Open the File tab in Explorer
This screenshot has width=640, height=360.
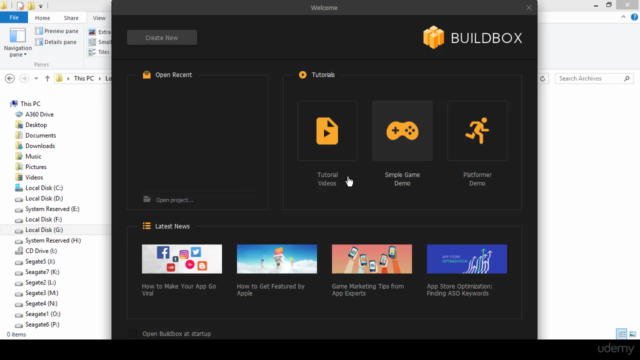(14, 18)
